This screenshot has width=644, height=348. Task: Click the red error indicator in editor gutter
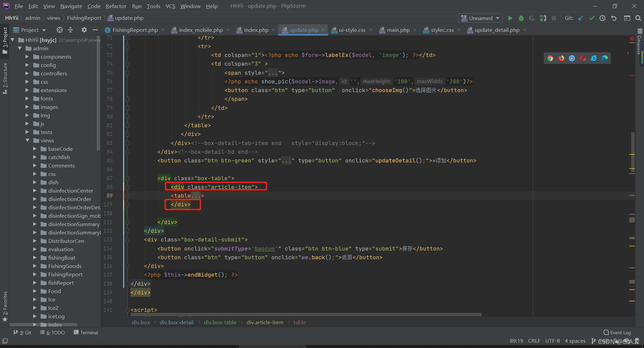tap(632, 39)
